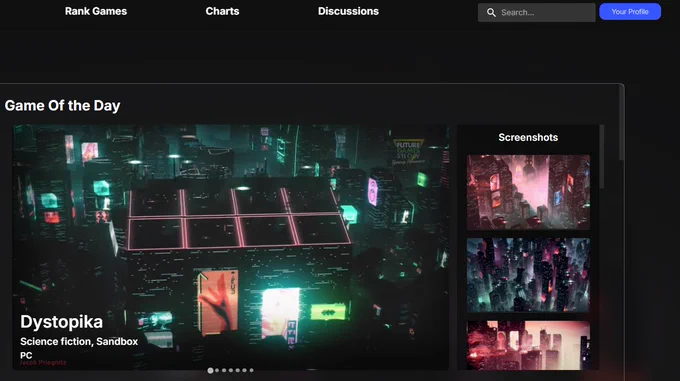Open Your Profile

click(630, 12)
